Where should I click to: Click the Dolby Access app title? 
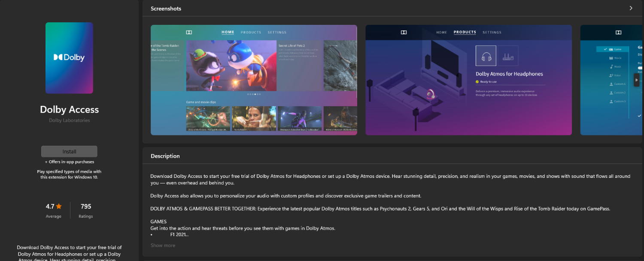click(x=70, y=109)
